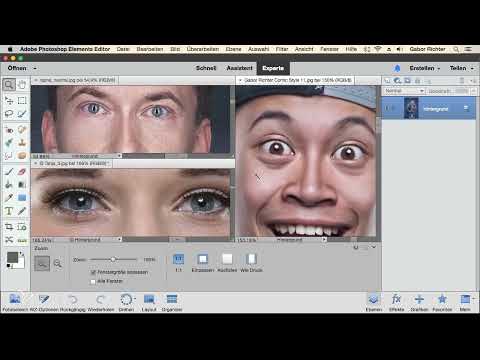Viewport: 480px width, 360px height.
Task: Select the Red Eye Removal tool
Action: point(9,130)
